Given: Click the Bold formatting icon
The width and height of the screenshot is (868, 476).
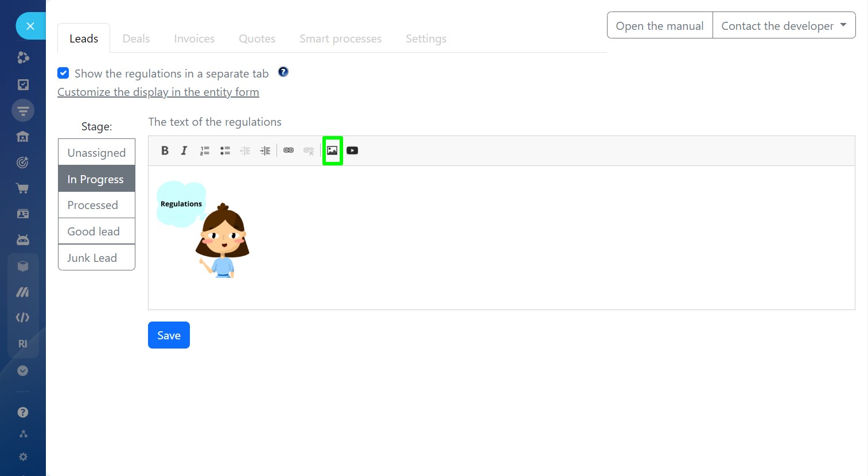Looking at the screenshot, I should (x=165, y=150).
